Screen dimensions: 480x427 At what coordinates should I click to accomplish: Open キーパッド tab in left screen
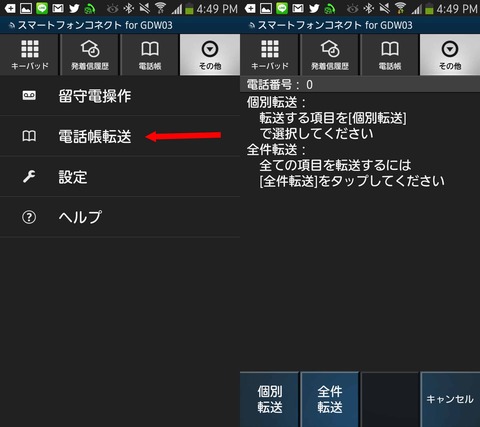[30, 55]
